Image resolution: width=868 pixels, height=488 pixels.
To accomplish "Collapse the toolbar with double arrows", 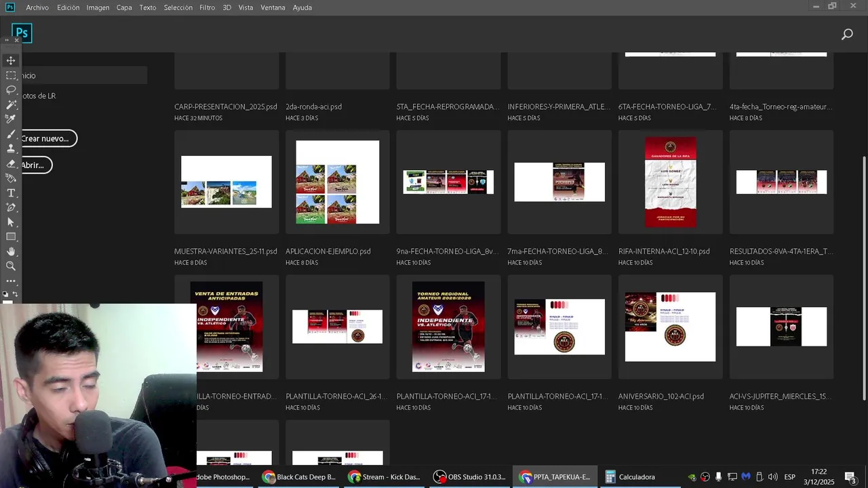I will pyautogui.click(x=7, y=41).
